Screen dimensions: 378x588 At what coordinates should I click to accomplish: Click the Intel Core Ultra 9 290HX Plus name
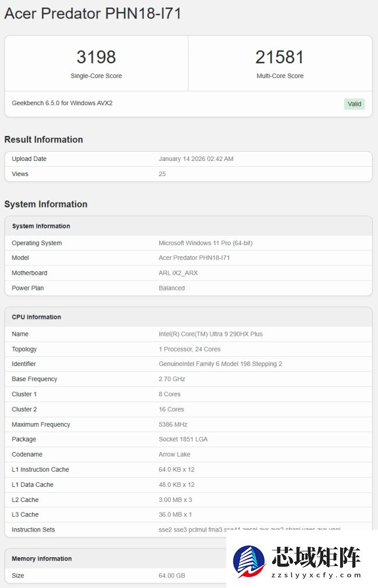point(211,334)
